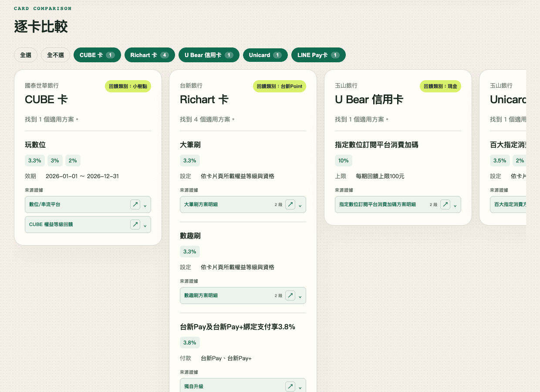This screenshot has width=540, height=392.
Task: Click the 台新銀行 bank label
Action: coord(191,86)
